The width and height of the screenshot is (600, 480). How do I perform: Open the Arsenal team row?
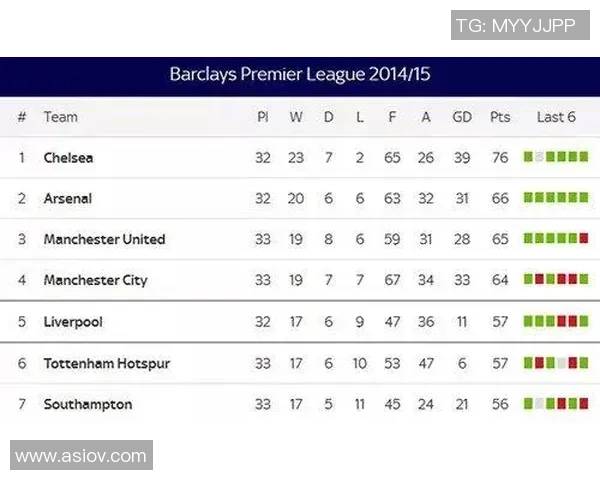pos(68,199)
